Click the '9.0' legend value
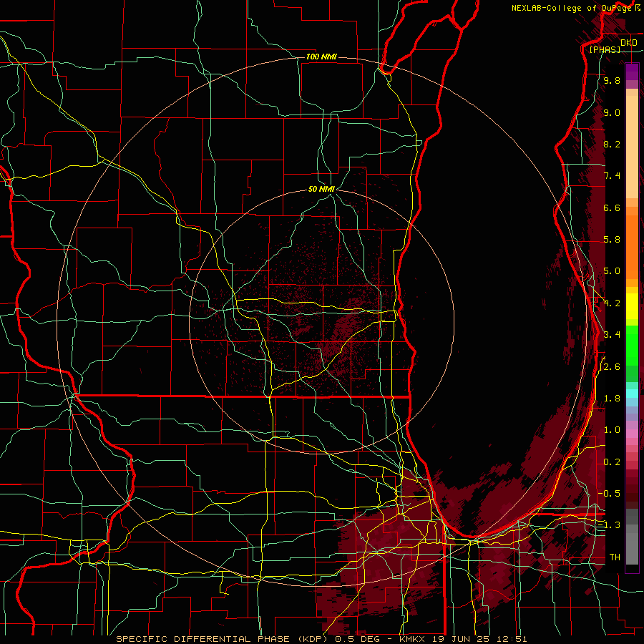The width and height of the screenshot is (644, 644). (x=612, y=112)
